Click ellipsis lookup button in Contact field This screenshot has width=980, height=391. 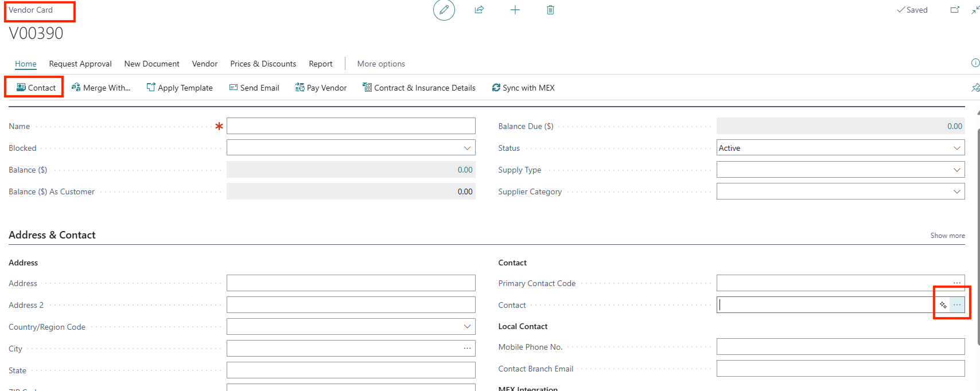pyautogui.click(x=957, y=305)
